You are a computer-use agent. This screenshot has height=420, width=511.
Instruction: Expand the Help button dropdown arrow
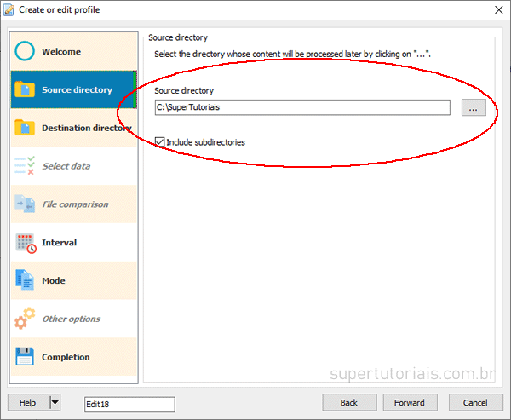[x=55, y=403]
